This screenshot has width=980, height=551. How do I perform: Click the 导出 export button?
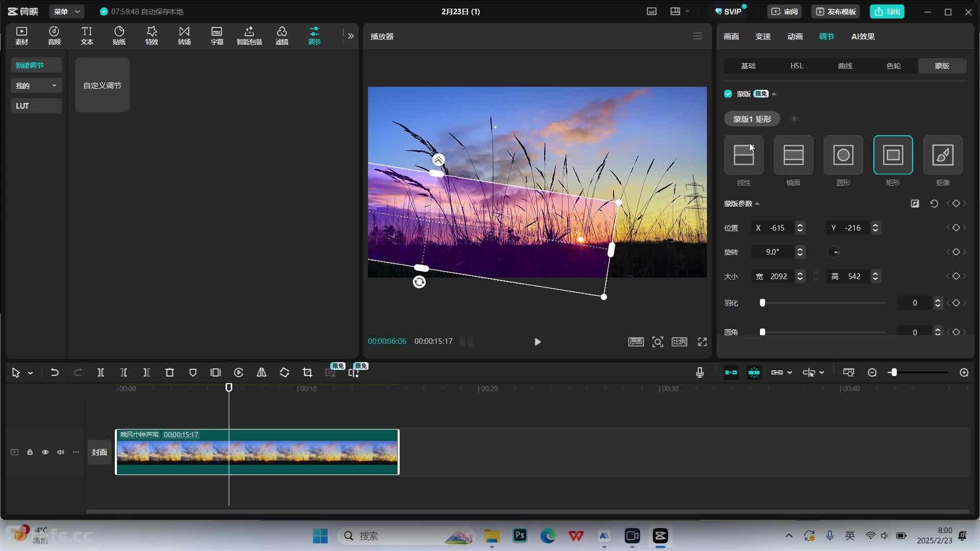tap(887, 11)
